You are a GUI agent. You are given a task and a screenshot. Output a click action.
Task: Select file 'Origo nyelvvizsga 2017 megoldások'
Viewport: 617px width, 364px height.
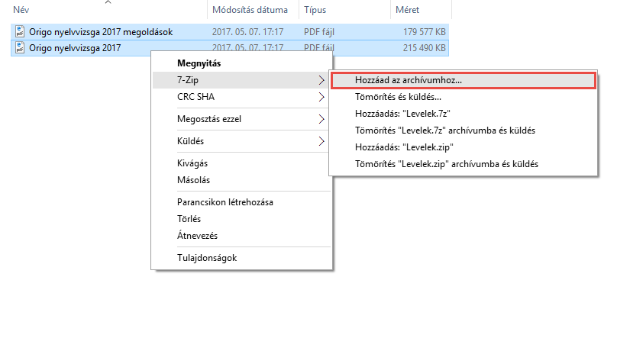point(101,32)
